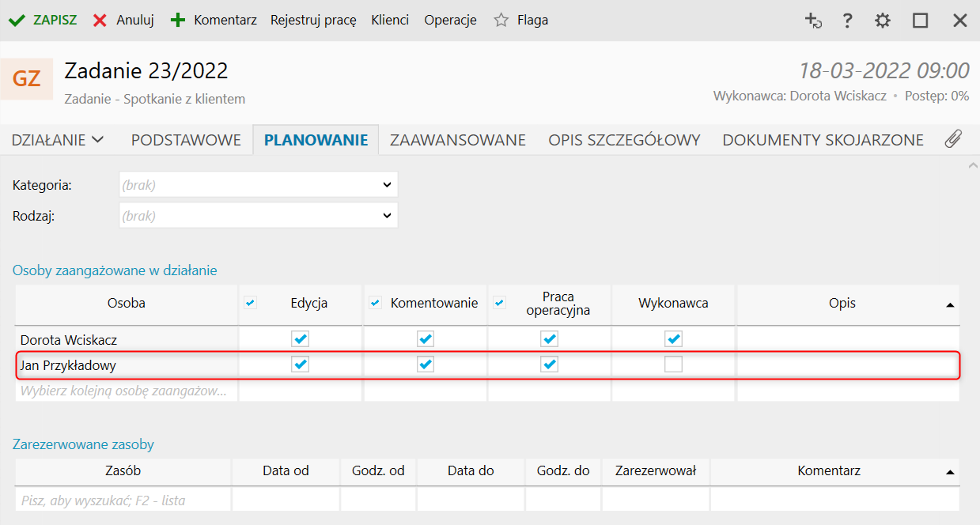Click the Klienci button
Viewport: 980px width, 525px height.
[x=390, y=21]
